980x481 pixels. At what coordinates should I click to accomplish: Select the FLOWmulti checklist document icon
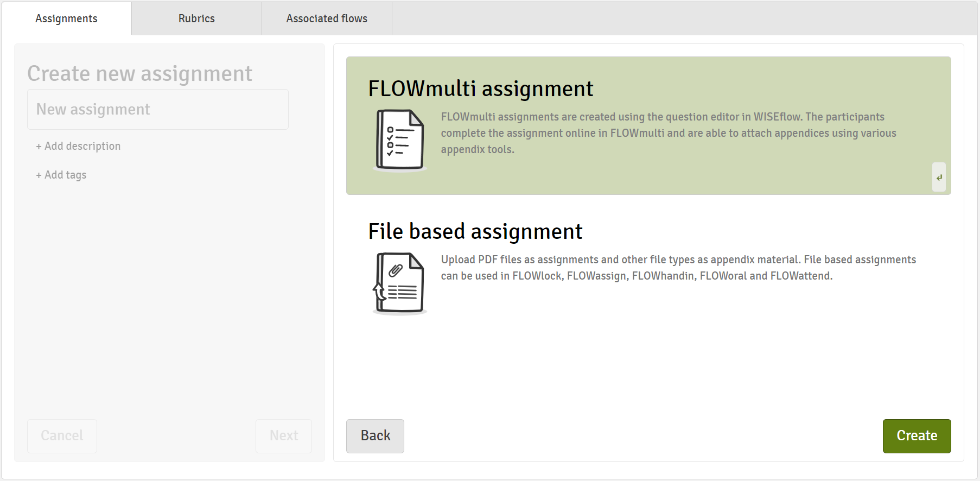click(x=400, y=140)
